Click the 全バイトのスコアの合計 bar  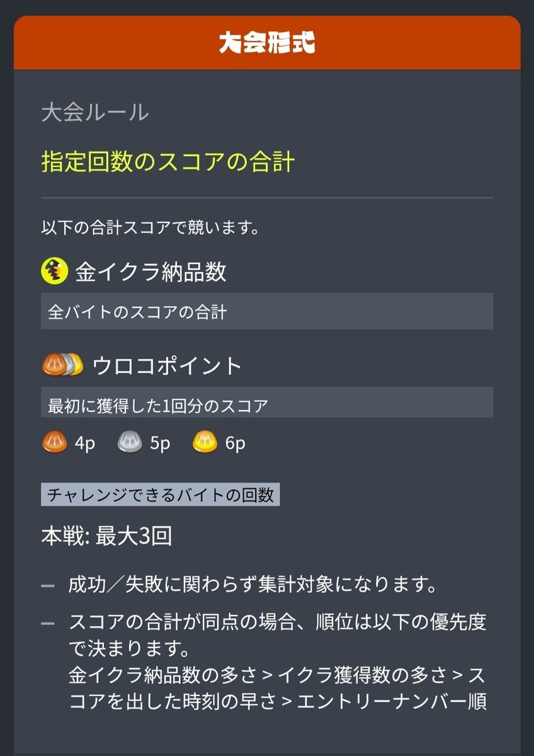(267, 311)
